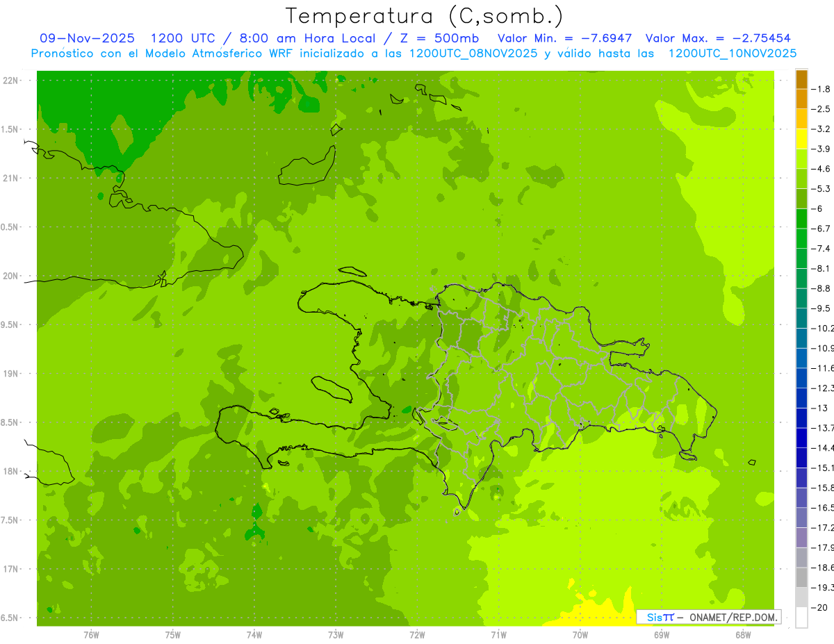Click the dark blue legend swatch between -13.7 and -14.4
The image size is (834, 644).
(x=801, y=438)
